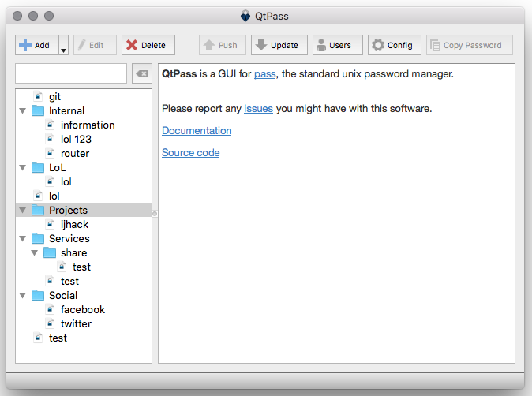532x396 pixels.
Task: Click the search filter input field
Action: point(71,73)
